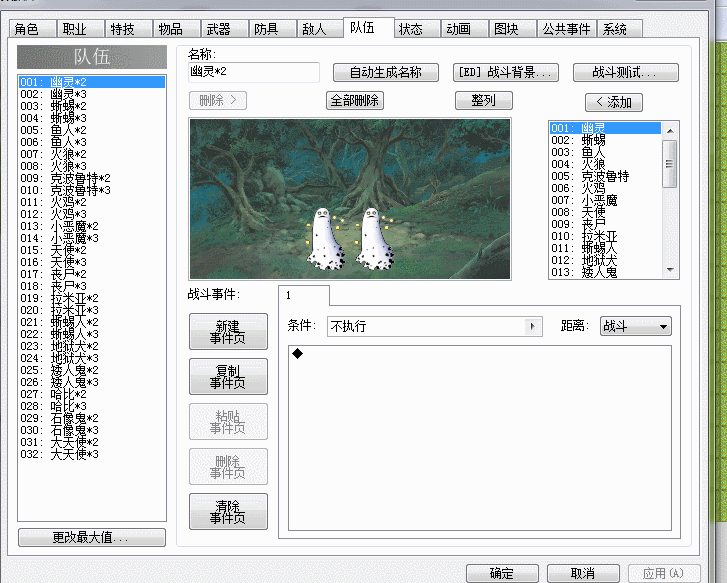Select troop 005: 鱼人*2
Viewport: 727px width, 583px height.
point(92,130)
